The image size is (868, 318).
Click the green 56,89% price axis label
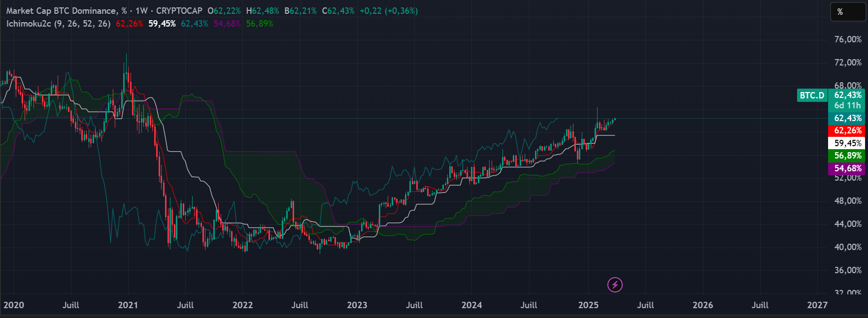point(847,156)
